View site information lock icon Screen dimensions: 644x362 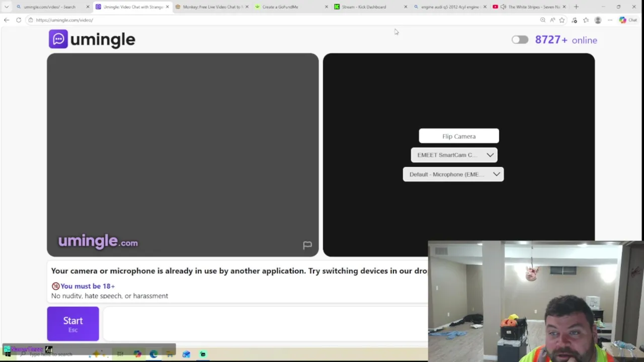coord(31,20)
